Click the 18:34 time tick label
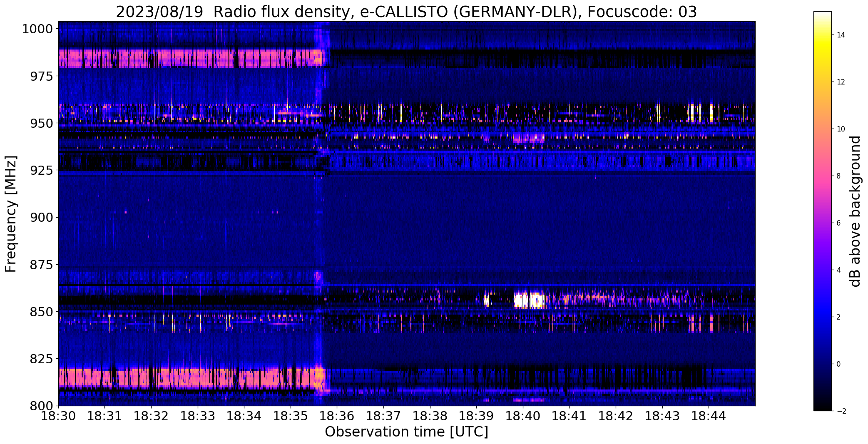Viewport: 868px width, 444px height. [244, 416]
